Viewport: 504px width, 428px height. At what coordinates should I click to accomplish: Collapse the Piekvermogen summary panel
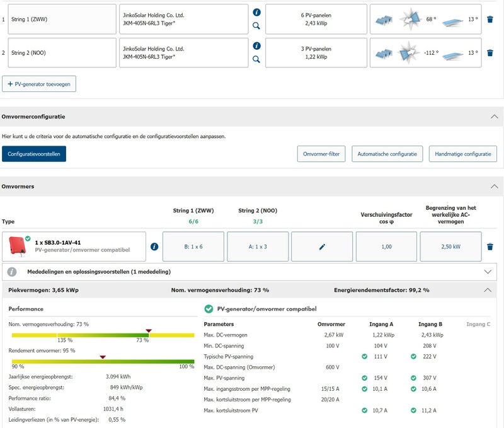(x=486, y=290)
